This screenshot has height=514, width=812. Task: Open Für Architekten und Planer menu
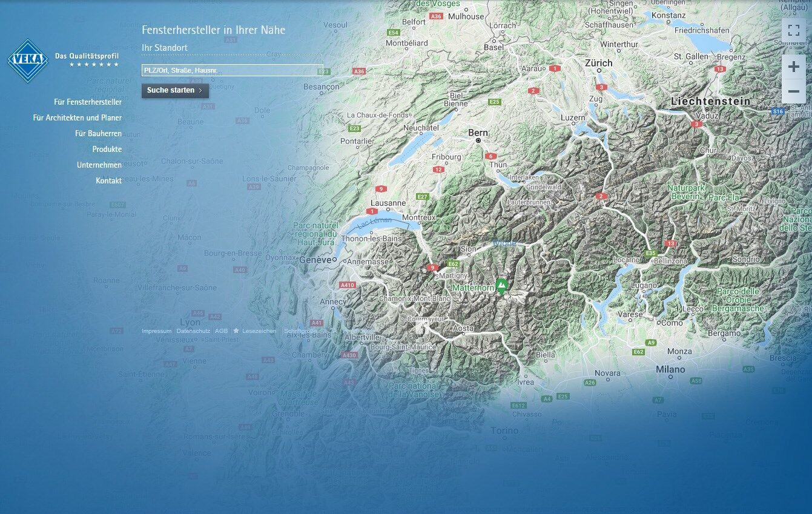click(x=78, y=118)
